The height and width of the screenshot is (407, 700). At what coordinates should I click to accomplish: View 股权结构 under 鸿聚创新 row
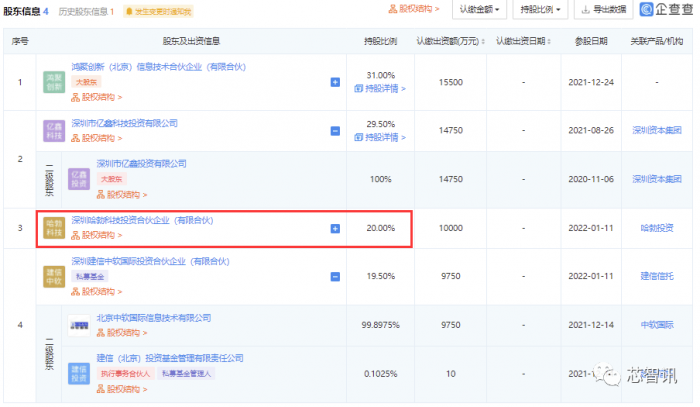(96, 97)
